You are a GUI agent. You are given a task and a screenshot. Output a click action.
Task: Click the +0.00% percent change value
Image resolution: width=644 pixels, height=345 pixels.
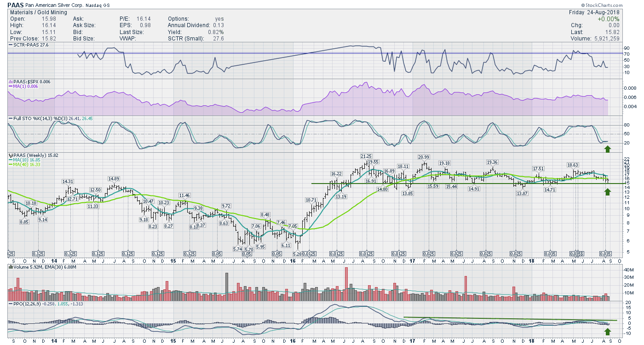pyautogui.click(x=608, y=19)
